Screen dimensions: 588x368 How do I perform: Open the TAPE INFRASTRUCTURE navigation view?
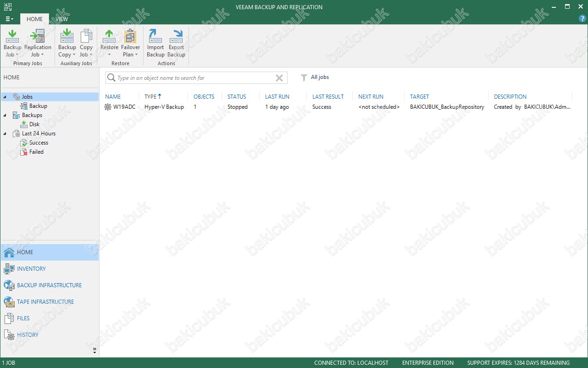(50, 302)
